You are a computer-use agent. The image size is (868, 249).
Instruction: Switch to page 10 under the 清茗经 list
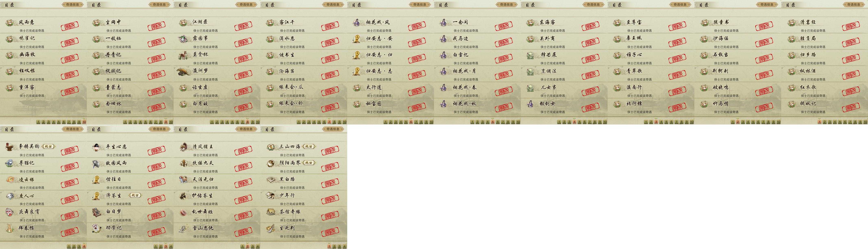tap(865, 122)
